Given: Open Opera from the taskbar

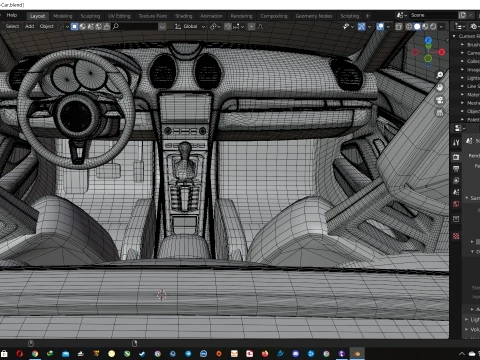Looking at the screenshot, I should pos(19,354).
